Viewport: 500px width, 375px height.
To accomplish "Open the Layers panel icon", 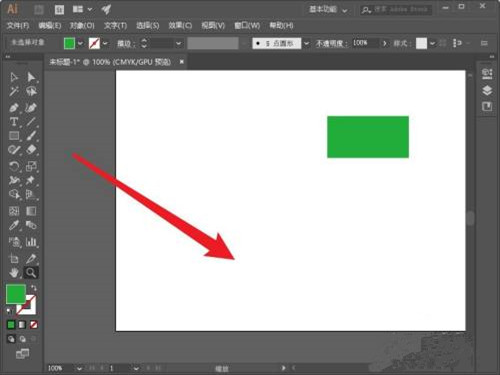I will (487, 90).
